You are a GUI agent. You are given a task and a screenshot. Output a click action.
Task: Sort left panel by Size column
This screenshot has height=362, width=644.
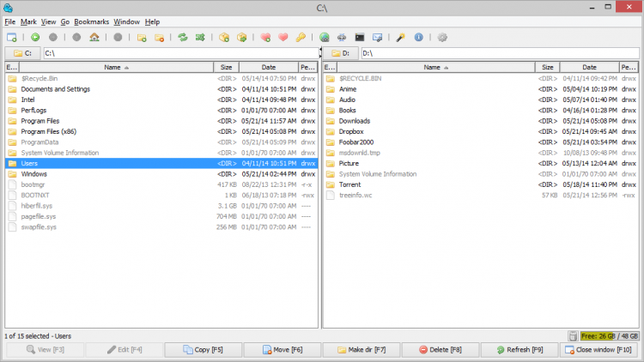(x=227, y=67)
